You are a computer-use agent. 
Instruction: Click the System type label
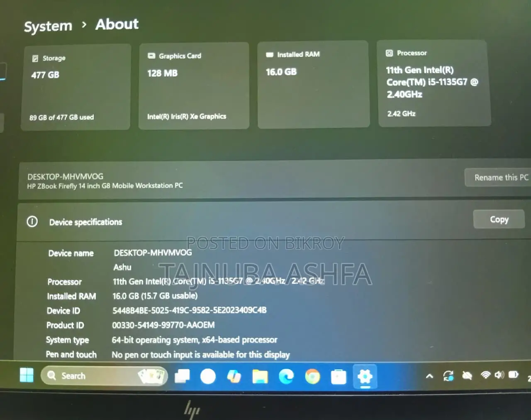click(67, 340)
